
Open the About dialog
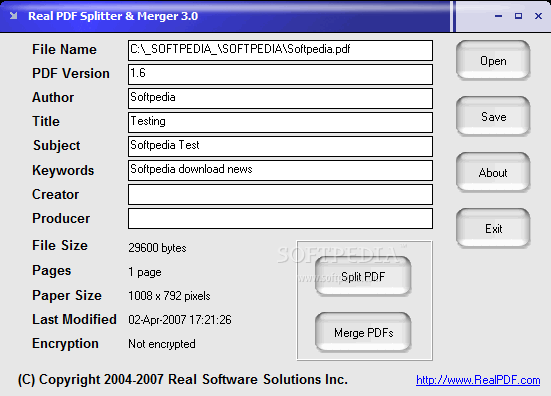point(493,173)
